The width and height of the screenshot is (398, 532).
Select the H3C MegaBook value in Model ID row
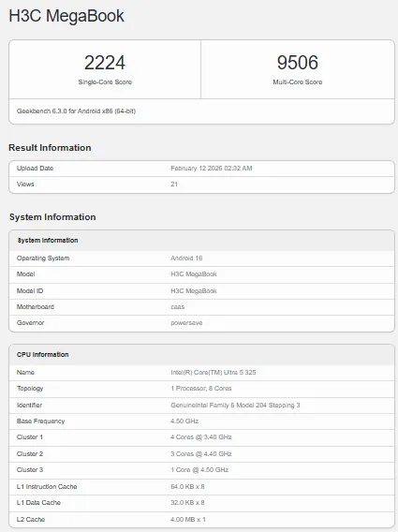[x=194, y=290]
